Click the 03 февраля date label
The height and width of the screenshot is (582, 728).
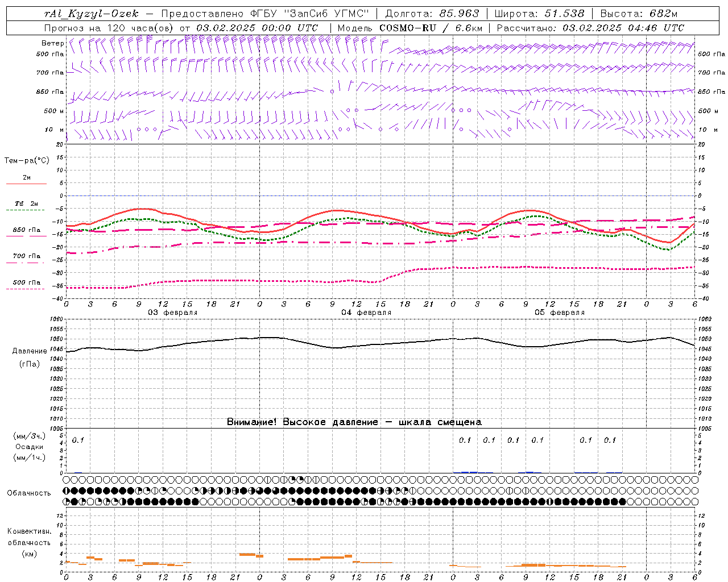173,313
